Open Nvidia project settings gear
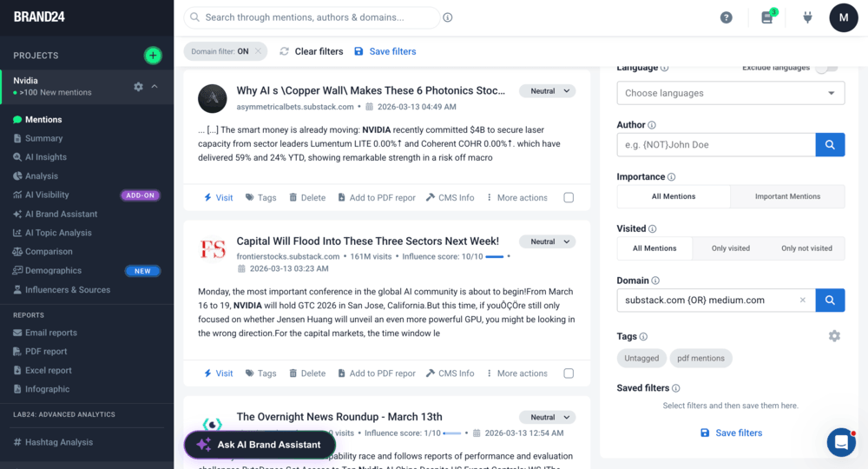 pyautogui.click(x=138, y=87)
